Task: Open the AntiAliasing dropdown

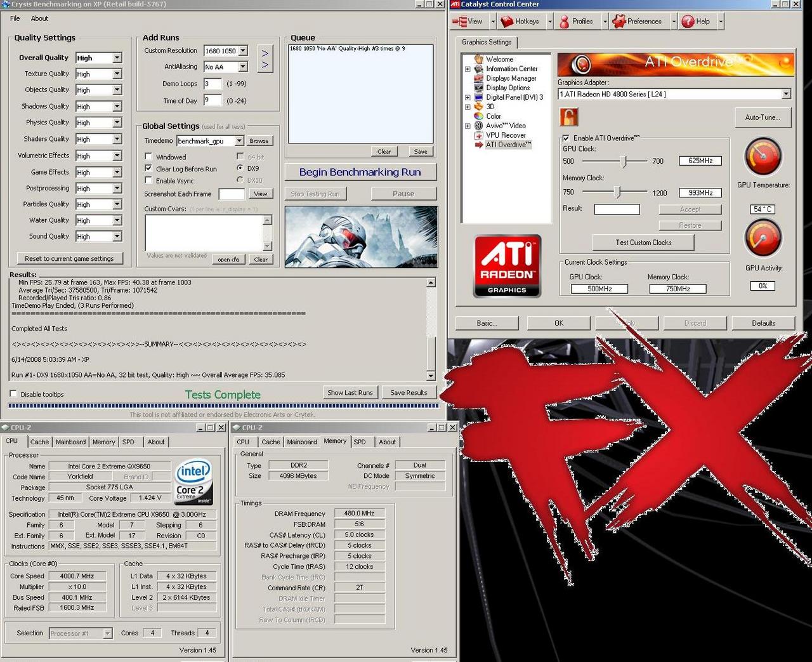Action: pos(243,67)
